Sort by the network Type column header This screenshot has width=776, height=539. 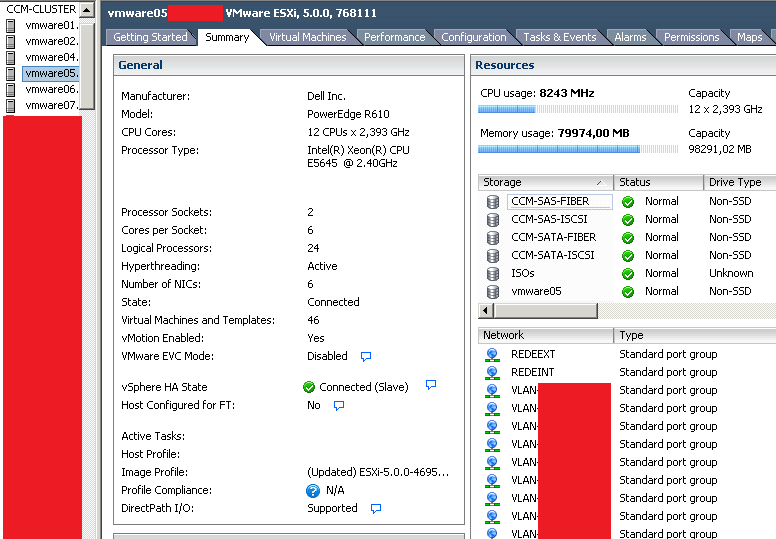[695, 335]
